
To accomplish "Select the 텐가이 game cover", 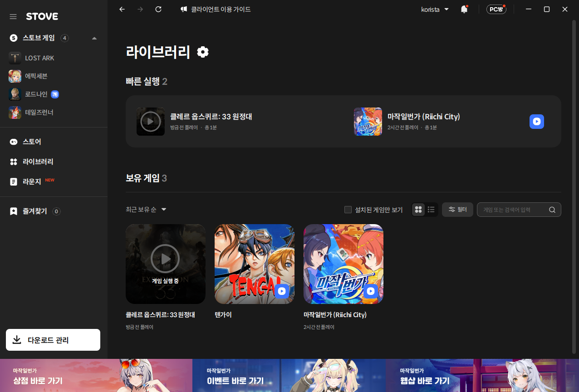I will tap(255, 264).
